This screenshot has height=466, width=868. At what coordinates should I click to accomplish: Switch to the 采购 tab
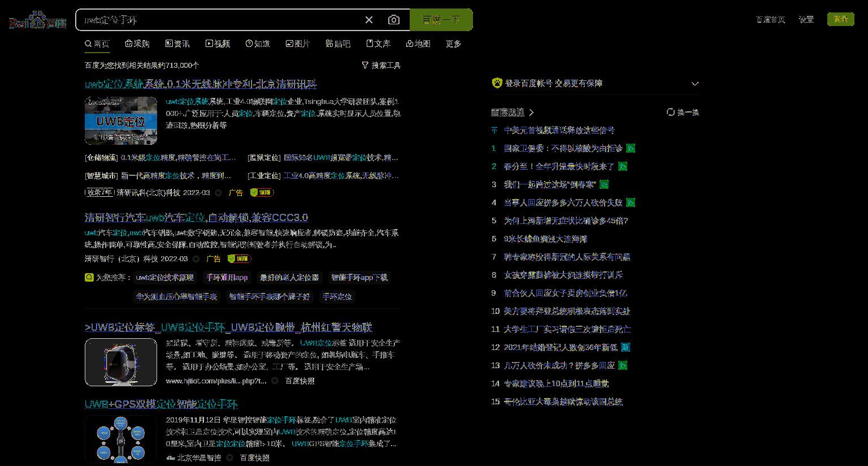click(x=137, y=44)
